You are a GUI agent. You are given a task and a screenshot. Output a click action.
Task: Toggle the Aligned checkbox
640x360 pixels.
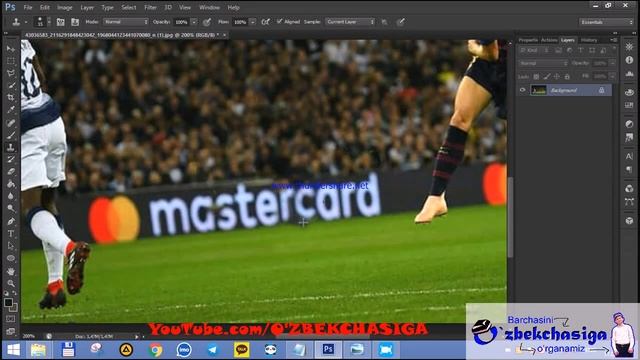[x=280, y=22]
